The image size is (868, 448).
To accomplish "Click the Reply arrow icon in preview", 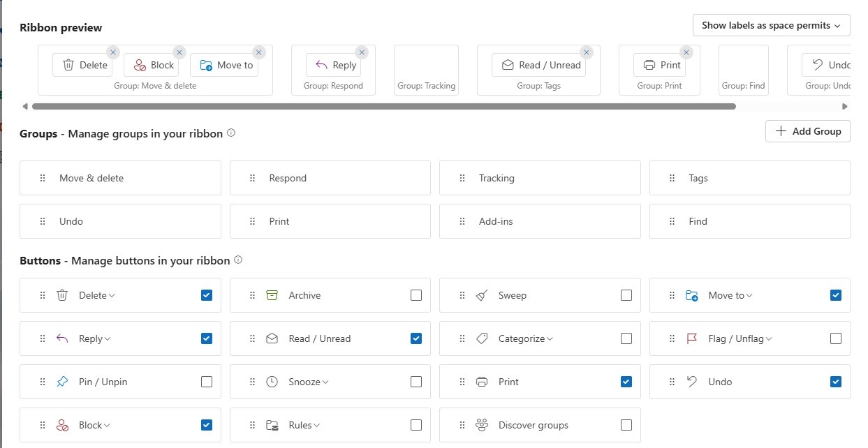I will [x=321, y=65].
